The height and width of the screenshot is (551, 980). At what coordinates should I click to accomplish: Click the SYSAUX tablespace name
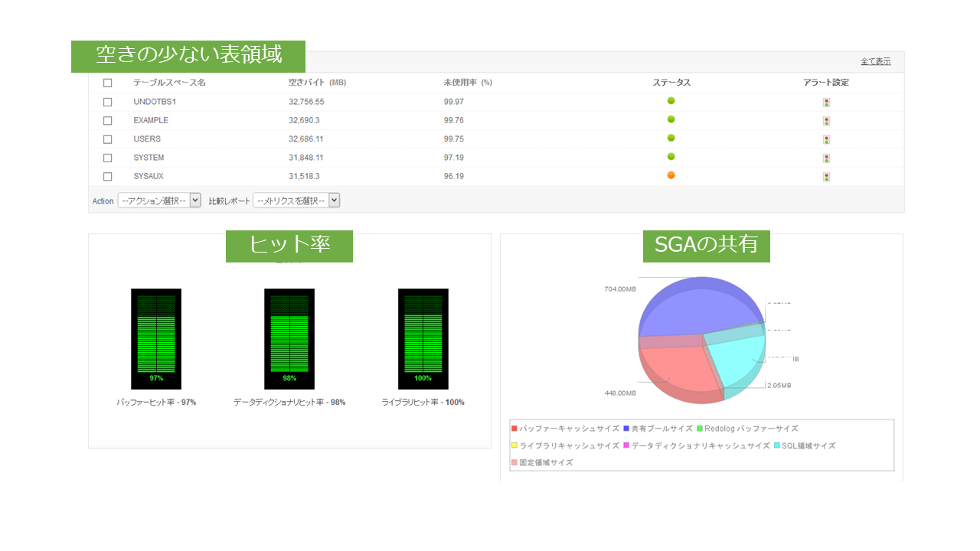coord(149,176)
